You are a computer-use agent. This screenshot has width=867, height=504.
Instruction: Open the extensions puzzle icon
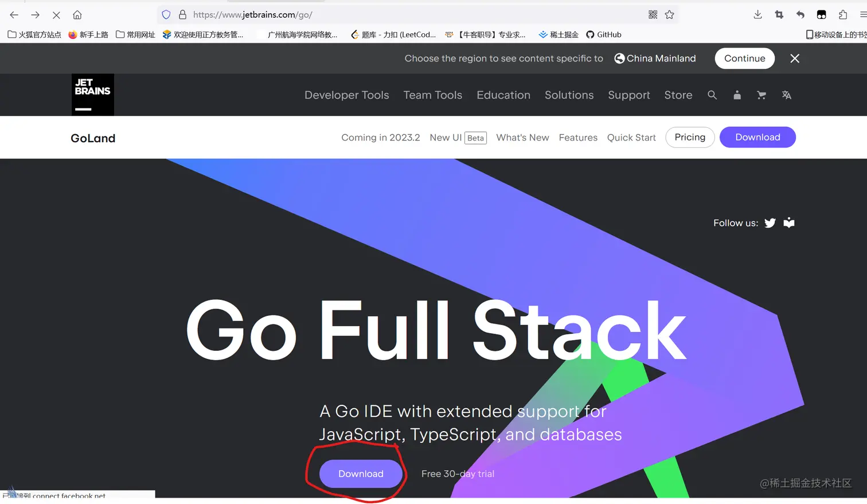point(842,15)
